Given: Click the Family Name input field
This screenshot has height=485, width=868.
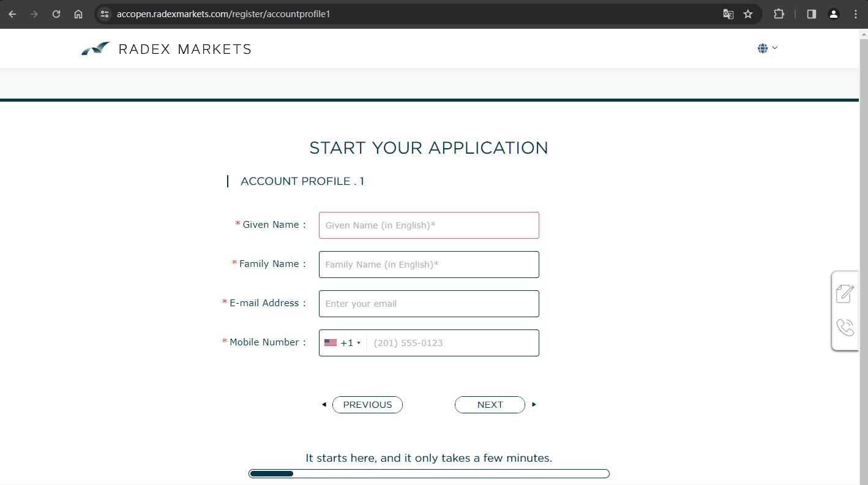Looking at the screenshot, I should 429,265.
